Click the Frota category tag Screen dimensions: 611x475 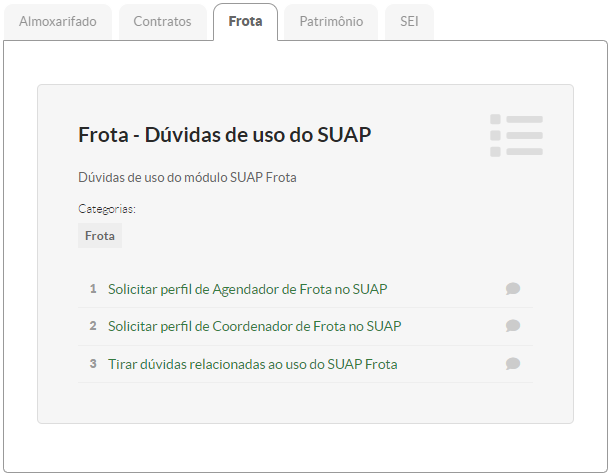[100, 236]
